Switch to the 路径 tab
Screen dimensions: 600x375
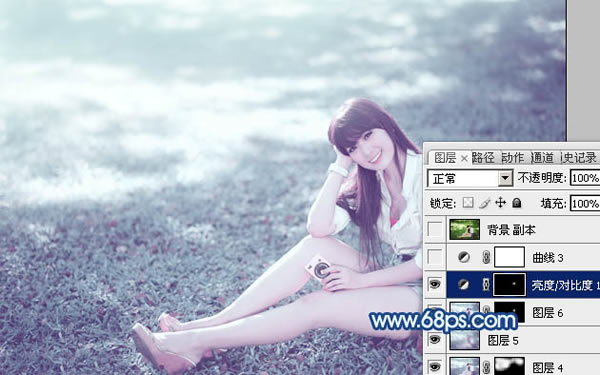(483, 158)
